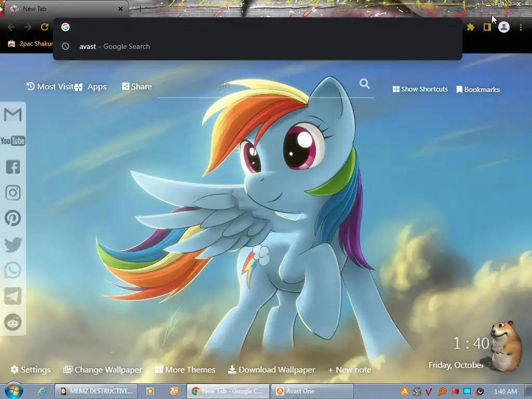The image size is (532, 399).
Task: Open Most Visited sites
Action: (x=50, y=87)
